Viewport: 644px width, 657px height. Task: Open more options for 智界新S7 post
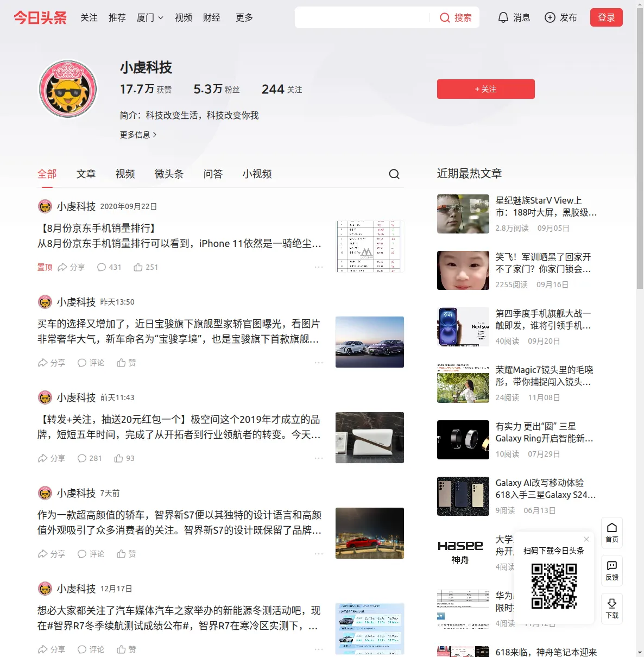pos(319,554)
